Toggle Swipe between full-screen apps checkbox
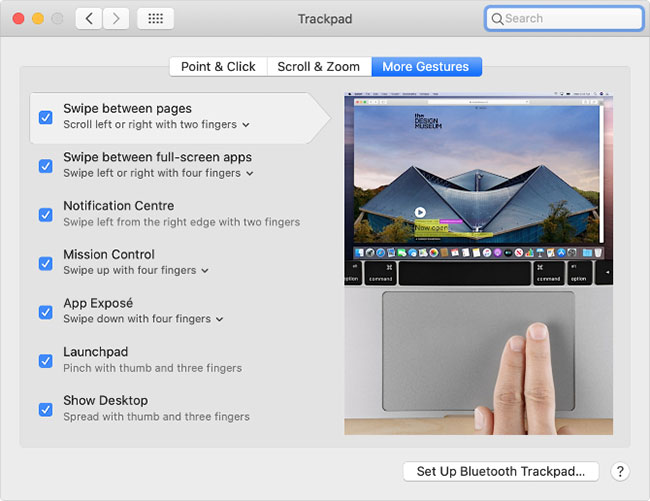 (x=46, y=166)
